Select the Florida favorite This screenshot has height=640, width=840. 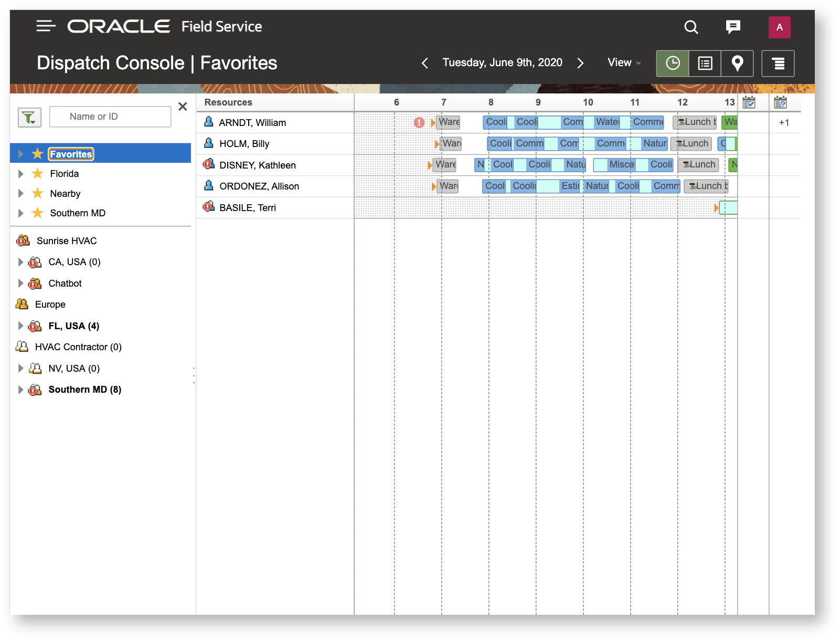65,174
